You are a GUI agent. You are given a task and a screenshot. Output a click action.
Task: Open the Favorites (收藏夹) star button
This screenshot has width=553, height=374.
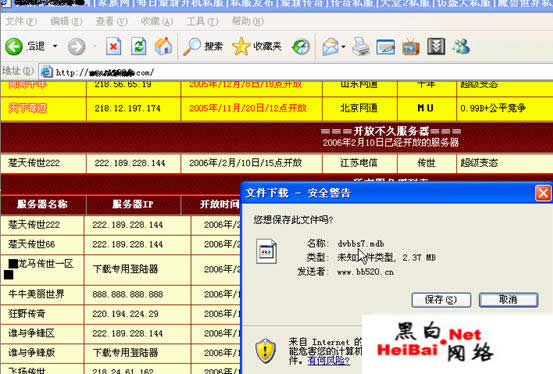(x=257, y=46)
